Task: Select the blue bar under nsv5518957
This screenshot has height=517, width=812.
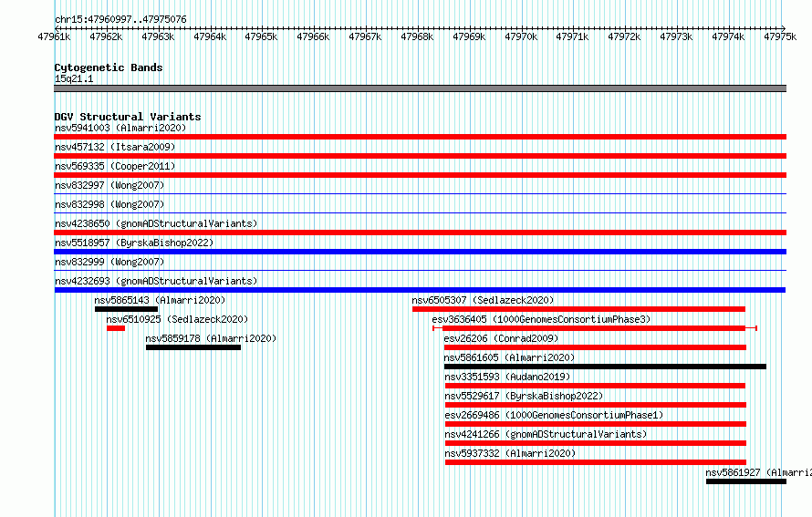Action: [420, 252]
